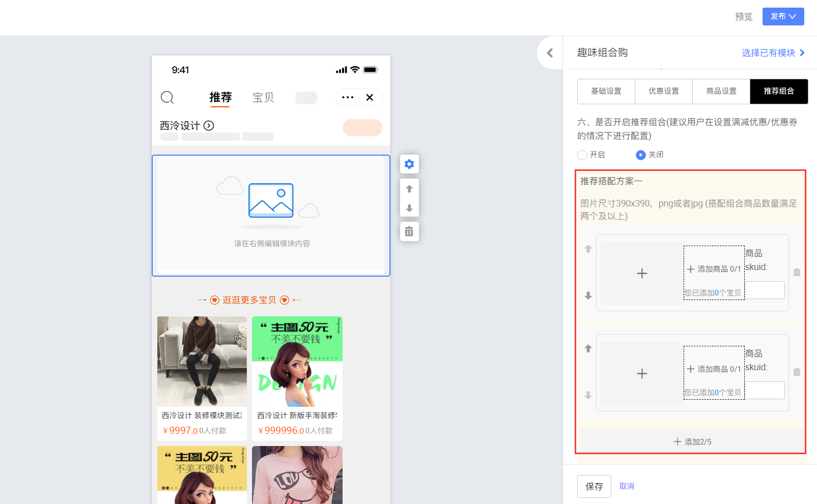Select the 开启 radio option
Image resolution: width=817 pixels, height=504 pixels.
[582, 155]
